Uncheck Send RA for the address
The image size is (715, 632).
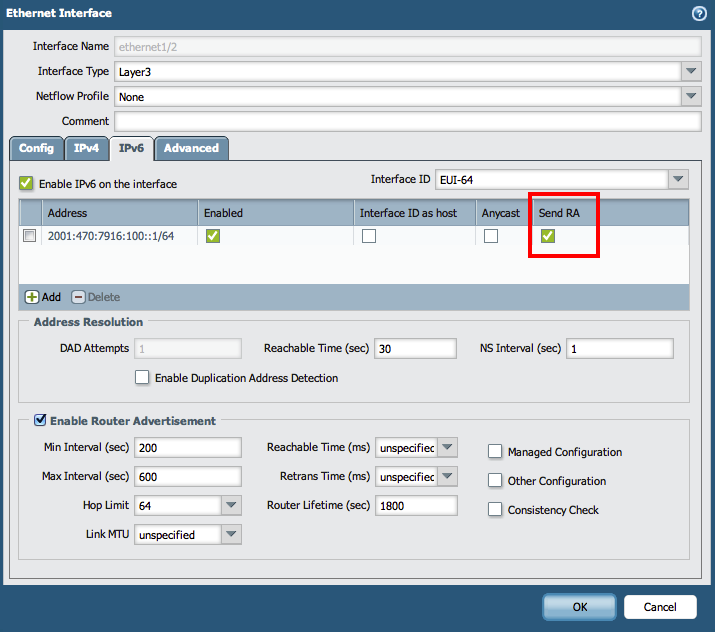pos(547,236)
